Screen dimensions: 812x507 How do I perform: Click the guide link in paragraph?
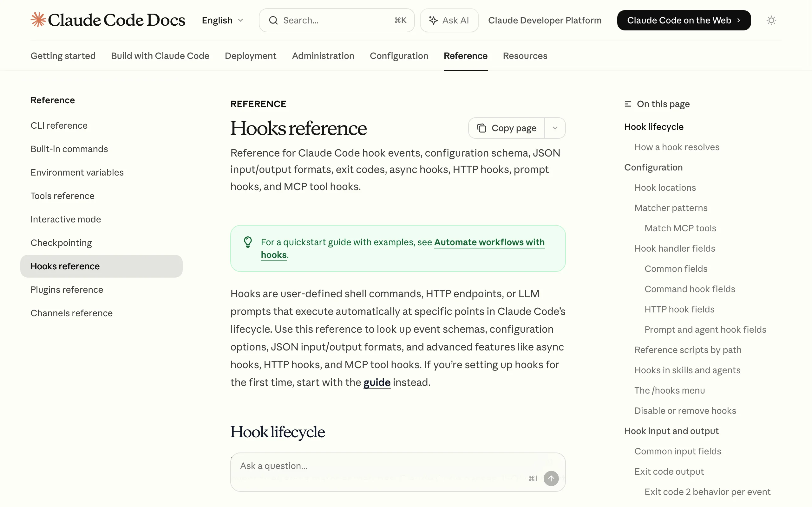[377, 382]
